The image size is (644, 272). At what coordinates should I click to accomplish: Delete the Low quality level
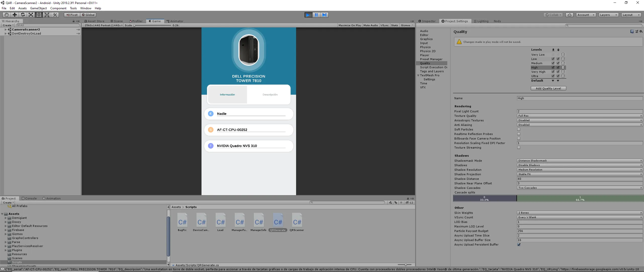(563, 59)
